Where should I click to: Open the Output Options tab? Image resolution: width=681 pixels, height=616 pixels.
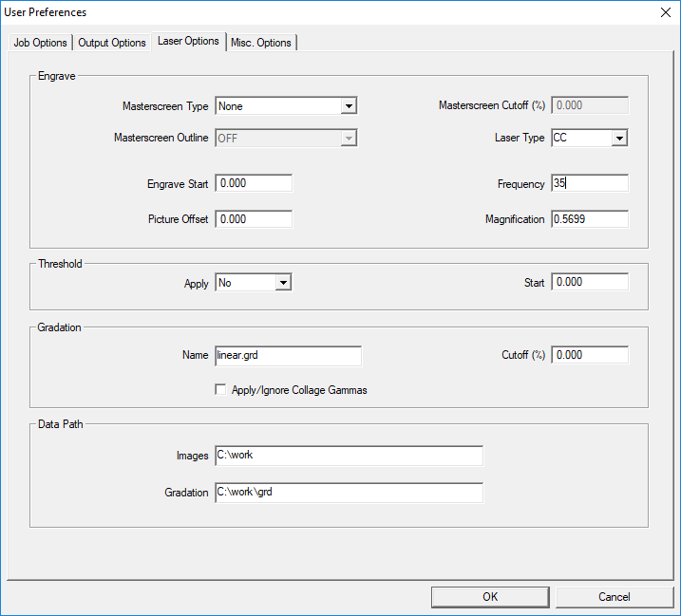tap(112, 43)
